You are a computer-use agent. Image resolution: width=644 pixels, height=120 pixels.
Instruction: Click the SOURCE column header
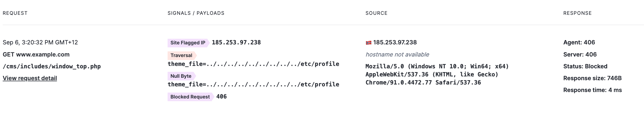pos(376,13)
